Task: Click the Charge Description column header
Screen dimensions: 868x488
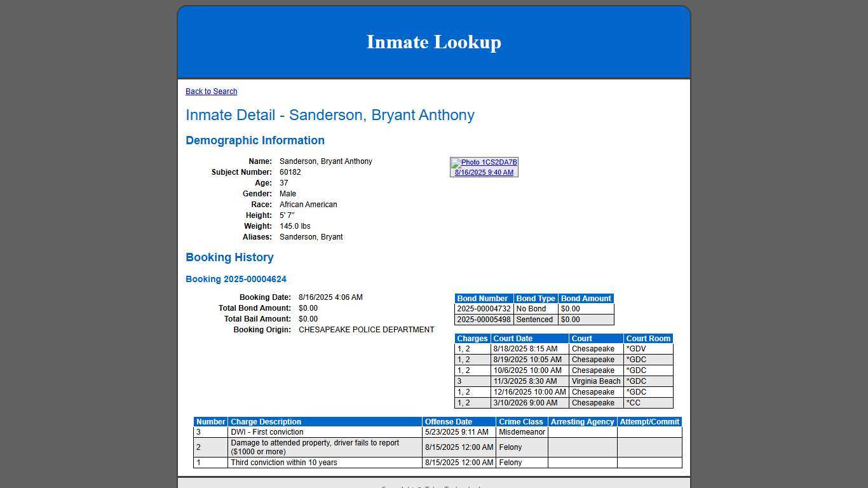Action: pos(266,421)
